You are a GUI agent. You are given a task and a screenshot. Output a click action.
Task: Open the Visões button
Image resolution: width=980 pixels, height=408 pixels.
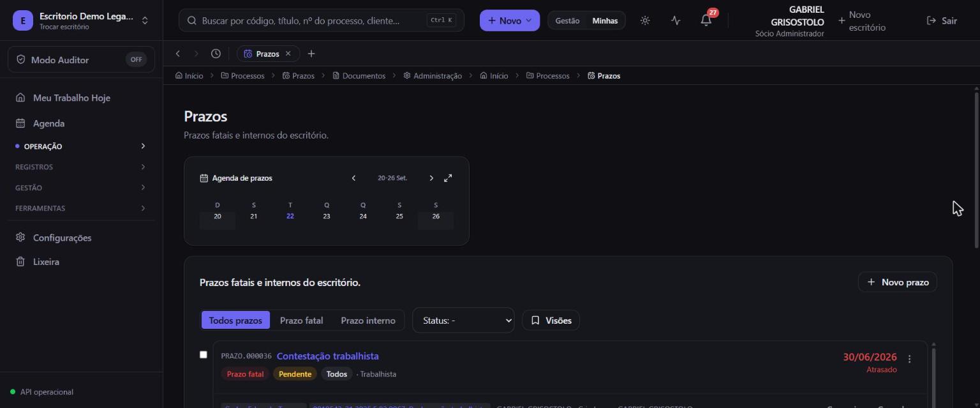pos(551,320)
